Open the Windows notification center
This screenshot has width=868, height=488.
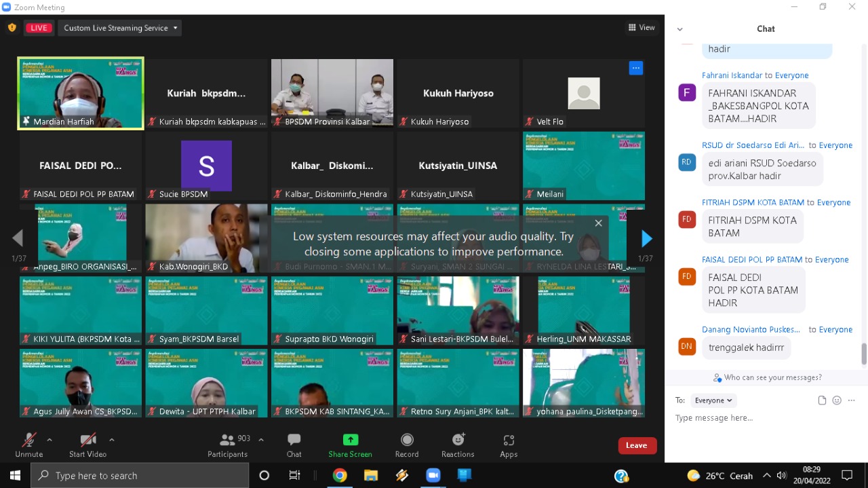click(x=847, y=475)
